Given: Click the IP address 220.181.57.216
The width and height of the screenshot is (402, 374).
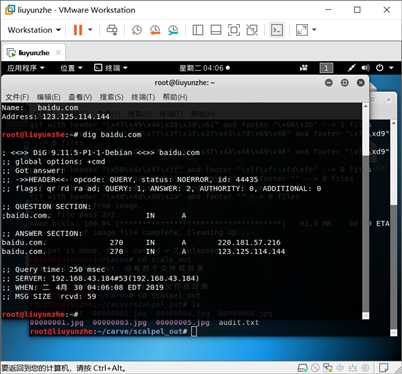Looking at the screenshot, I should [249, 243].
